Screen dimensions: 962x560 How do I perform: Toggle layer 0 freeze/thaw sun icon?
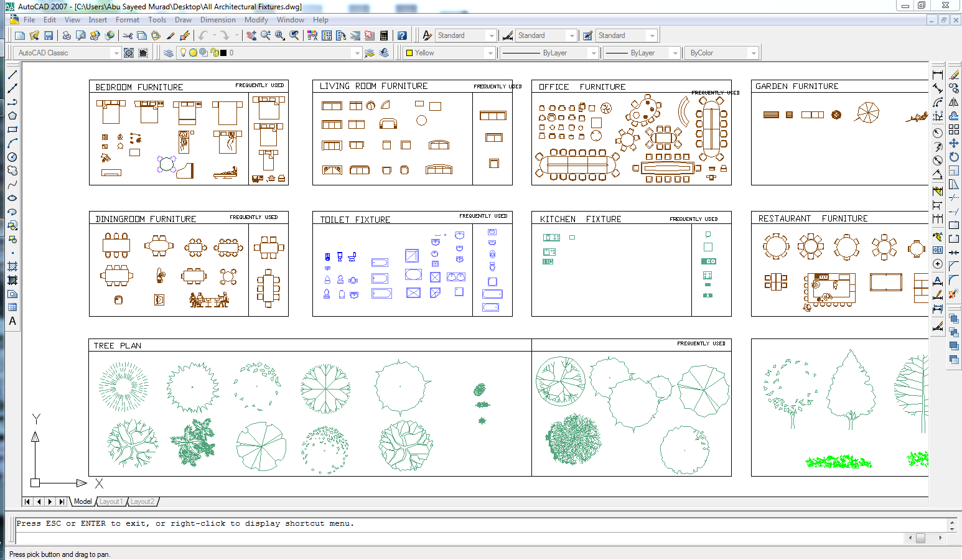pyautogui.click(x=194, y=53)
